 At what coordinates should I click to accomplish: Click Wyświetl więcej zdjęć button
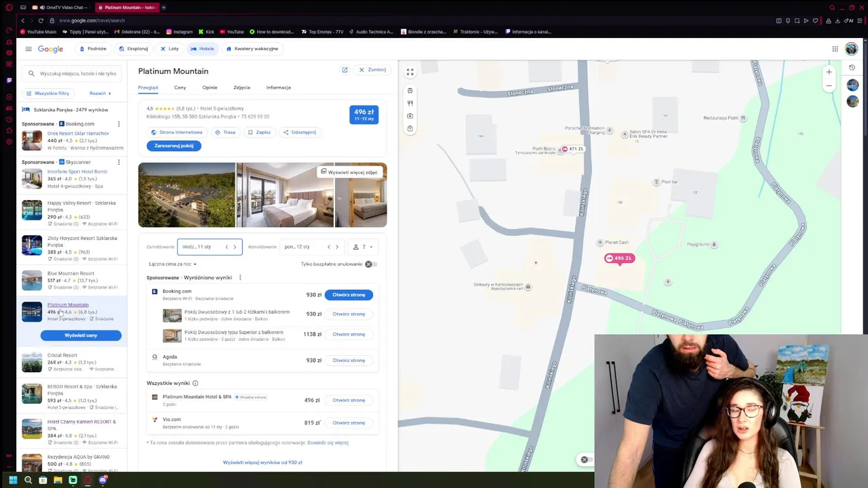pyautogui.click(x=349, y=172)
